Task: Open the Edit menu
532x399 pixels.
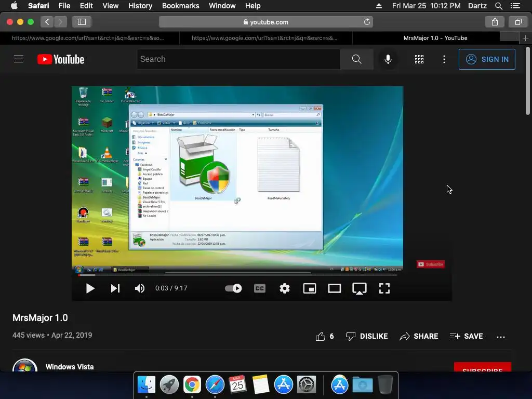Action: pyautogui.click(x=86, y=6)
